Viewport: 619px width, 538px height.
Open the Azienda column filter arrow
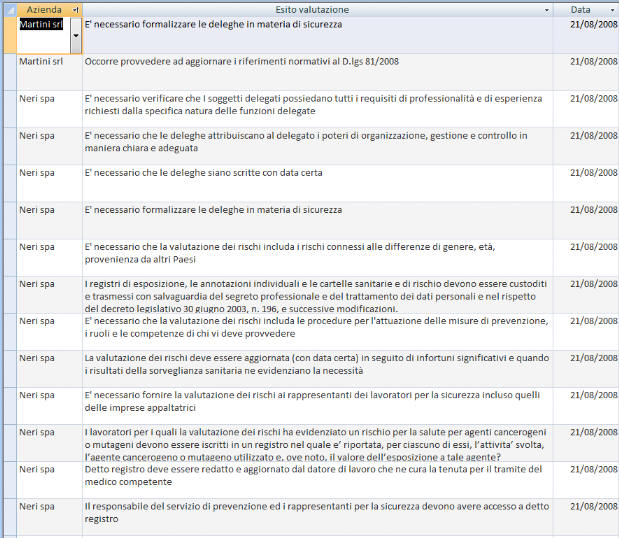tap(77, 9)
